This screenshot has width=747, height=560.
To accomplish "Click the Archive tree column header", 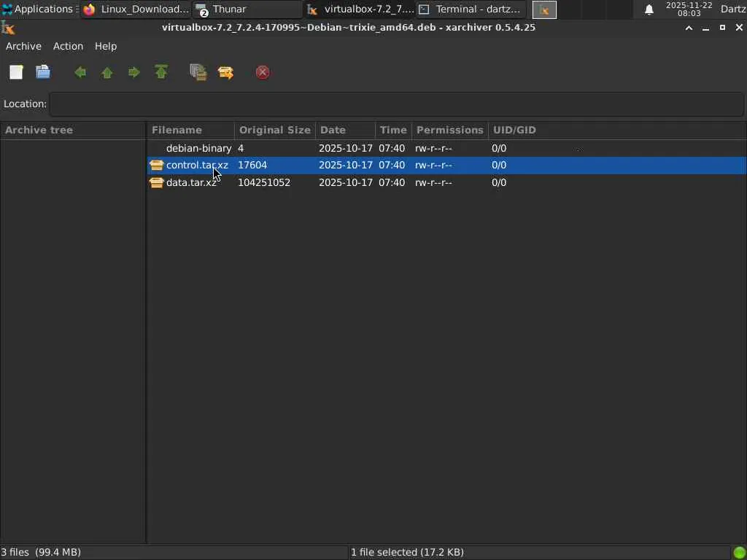I will 72,130.
